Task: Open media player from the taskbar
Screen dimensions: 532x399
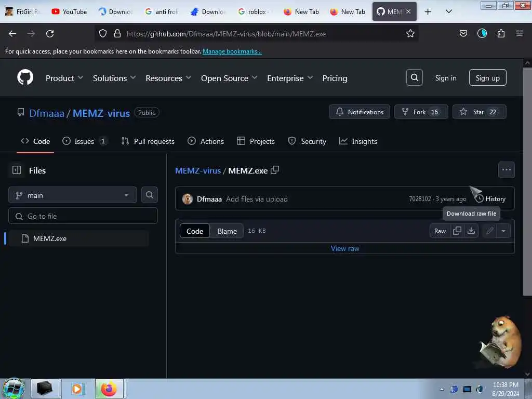Action: click(x=77, y=389)
